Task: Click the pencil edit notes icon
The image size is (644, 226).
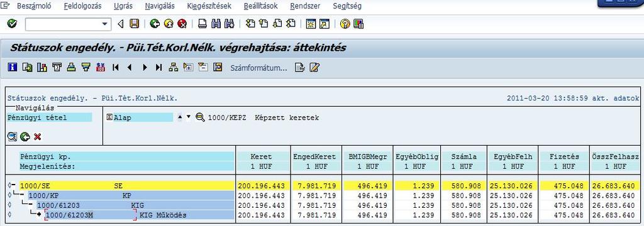Action: pos(314,67)
